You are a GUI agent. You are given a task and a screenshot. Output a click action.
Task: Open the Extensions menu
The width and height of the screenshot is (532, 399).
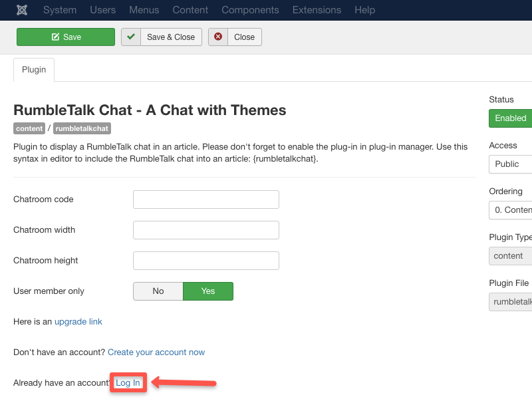click(317, 10)
